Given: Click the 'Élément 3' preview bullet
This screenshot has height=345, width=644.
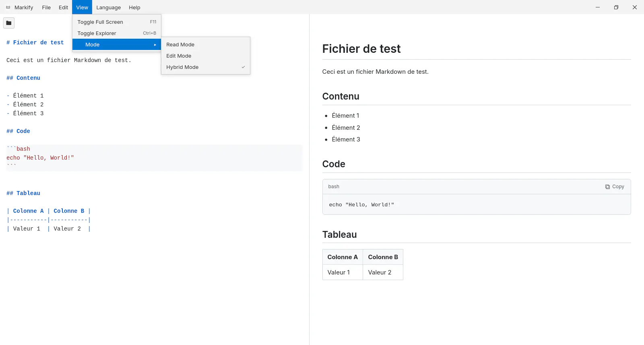Looking at the screenshot, I should [x=346, y=139].
